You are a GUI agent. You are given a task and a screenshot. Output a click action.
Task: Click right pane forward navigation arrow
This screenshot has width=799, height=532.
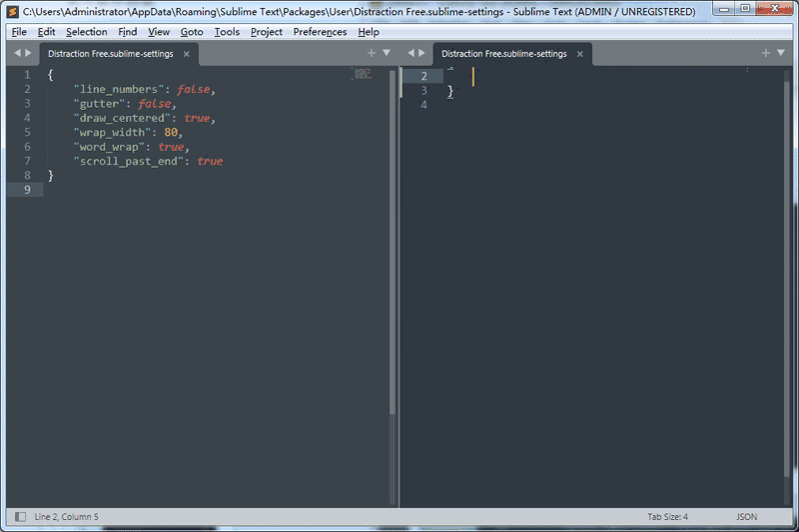422,53
